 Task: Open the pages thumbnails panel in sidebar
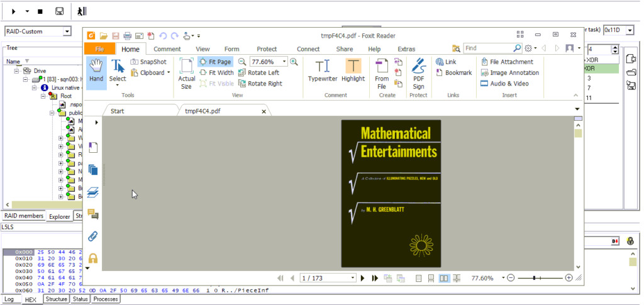93,170
